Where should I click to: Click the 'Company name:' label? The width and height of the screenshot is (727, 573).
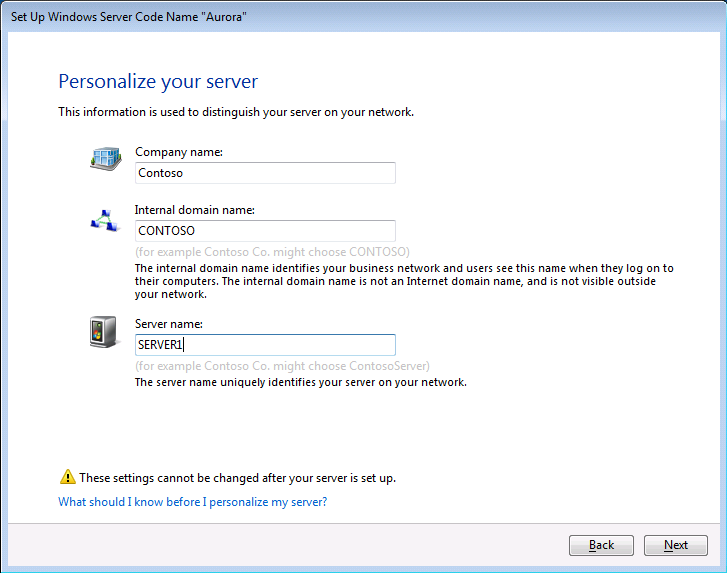point(179,152)
